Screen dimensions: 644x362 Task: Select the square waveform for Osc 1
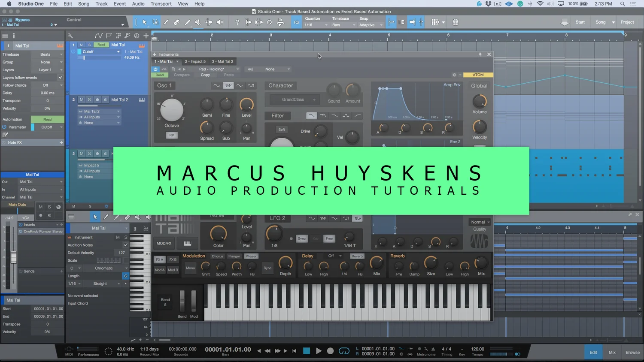pyautogui.click(x=251, y=85)
